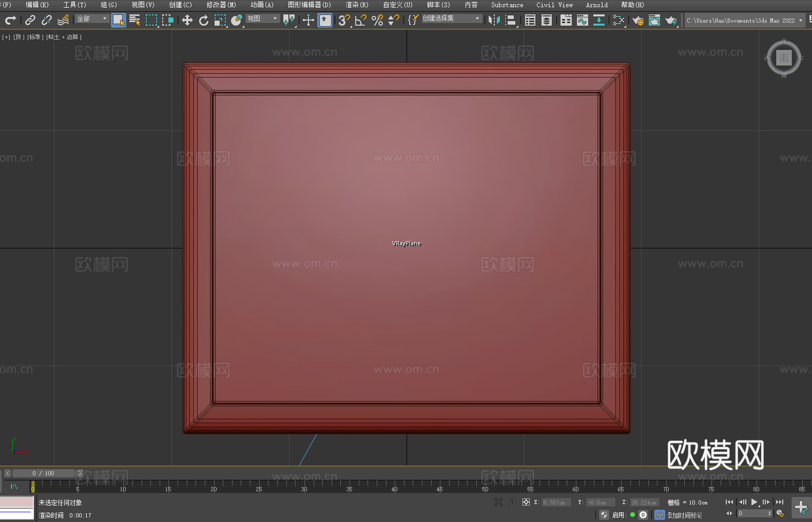Open the Substance menu
Image resolution: width=812 pixels, height=522 pixels.
click(x=507, y=5)
